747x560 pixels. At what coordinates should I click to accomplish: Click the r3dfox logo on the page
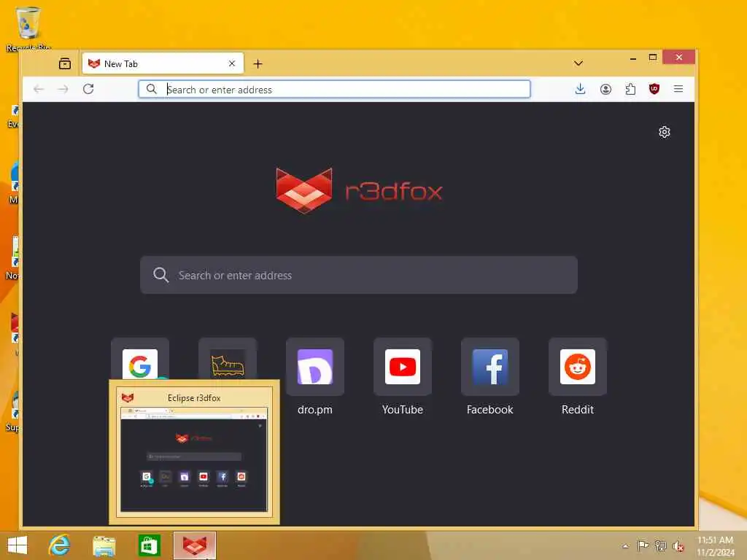click(359, 191)
